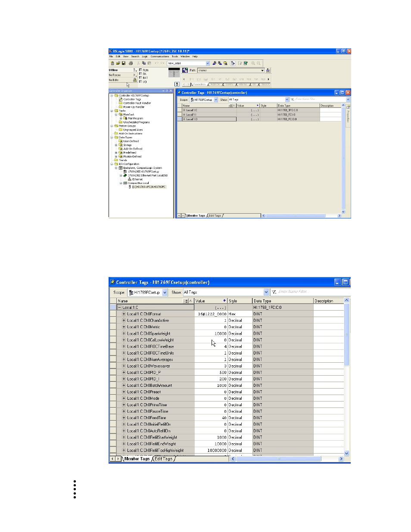This screenshot has width=411, height=532.
Task: Sort by the Data Type column header in lower window
Action: tap(283, 301)
